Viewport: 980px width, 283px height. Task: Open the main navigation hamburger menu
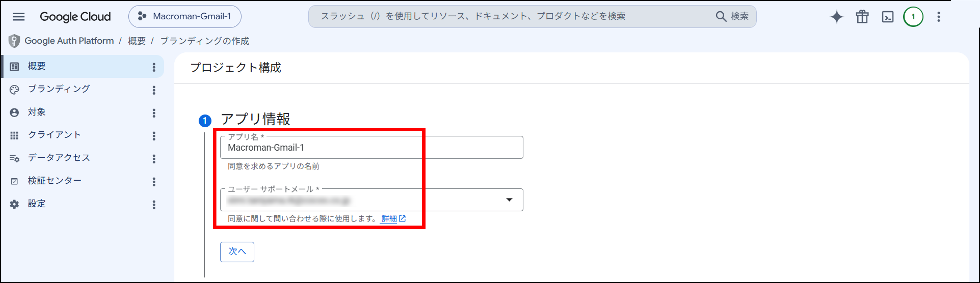(19, 17)
